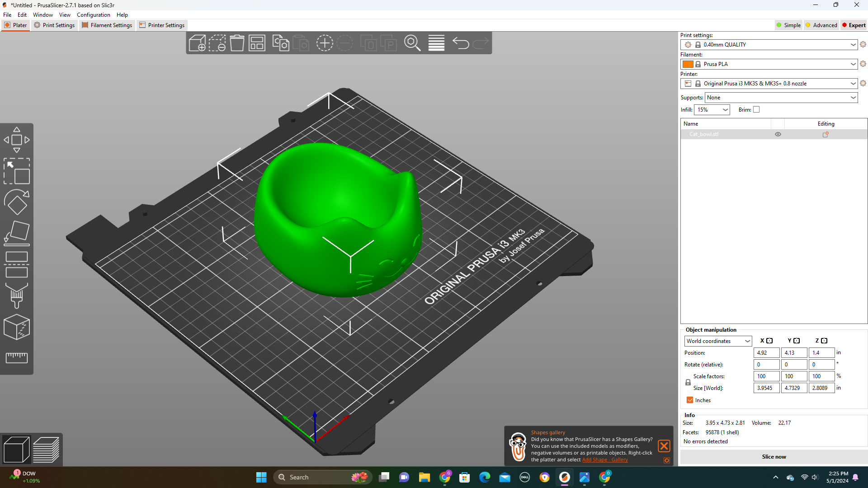
Task: Click the Cat_bowl.stl editing icon
Action: coord(826,134)
